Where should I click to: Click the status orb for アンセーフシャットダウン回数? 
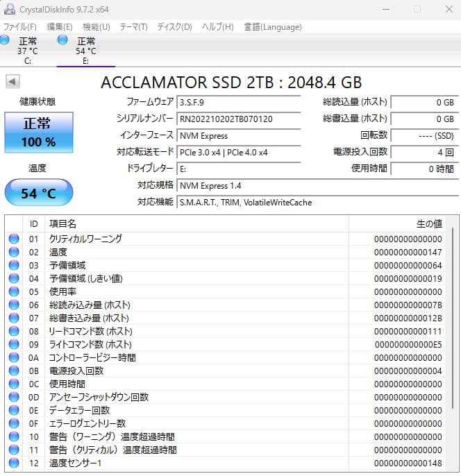pyautogui.click(x=14, y=397)
